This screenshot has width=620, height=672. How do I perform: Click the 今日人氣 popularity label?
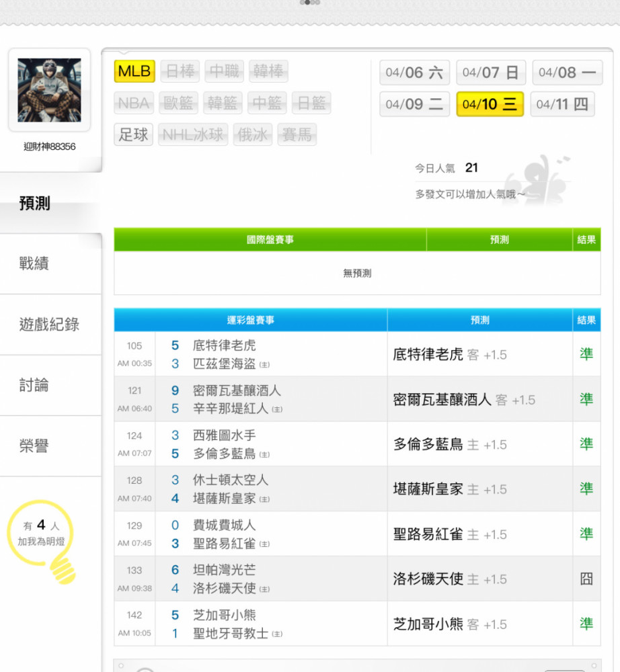pyautogui.click(x=435, y=169)
